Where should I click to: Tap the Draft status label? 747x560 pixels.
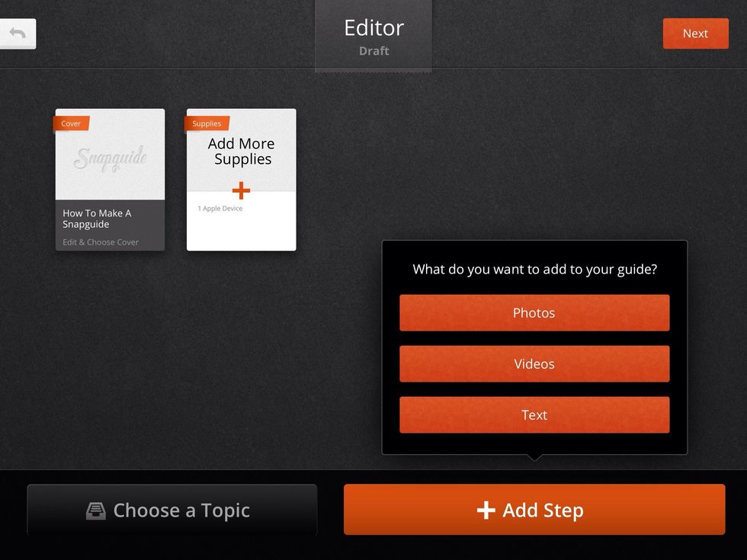(x=373, y=51)
